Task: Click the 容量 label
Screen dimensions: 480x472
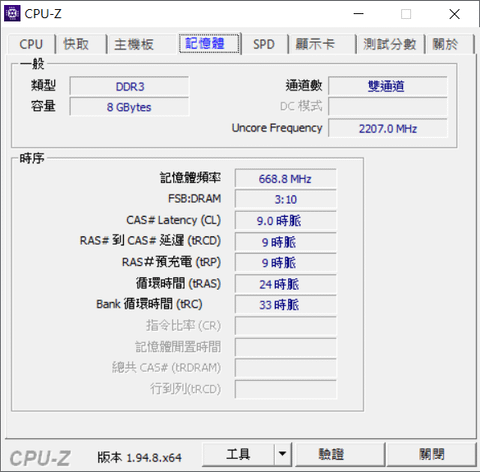Action: 43,106
